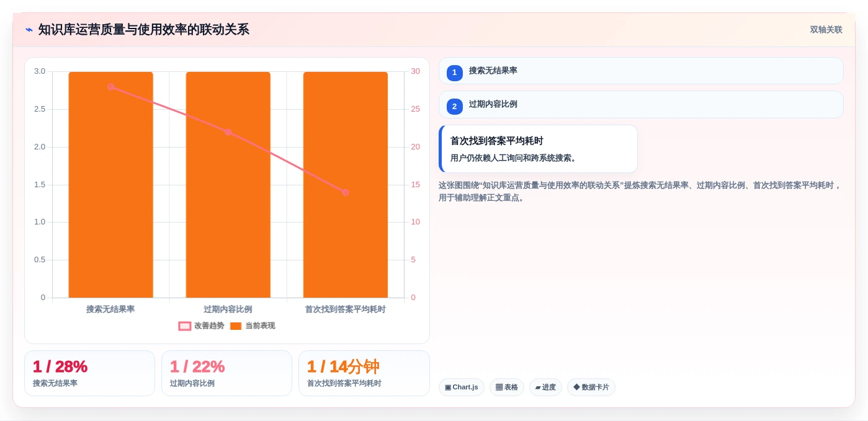
Task: Toggle the 当前表现 legend item
Action: [252, 326]
